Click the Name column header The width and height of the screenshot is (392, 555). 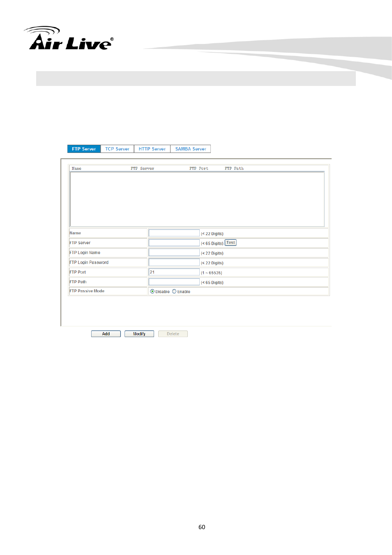76,169
